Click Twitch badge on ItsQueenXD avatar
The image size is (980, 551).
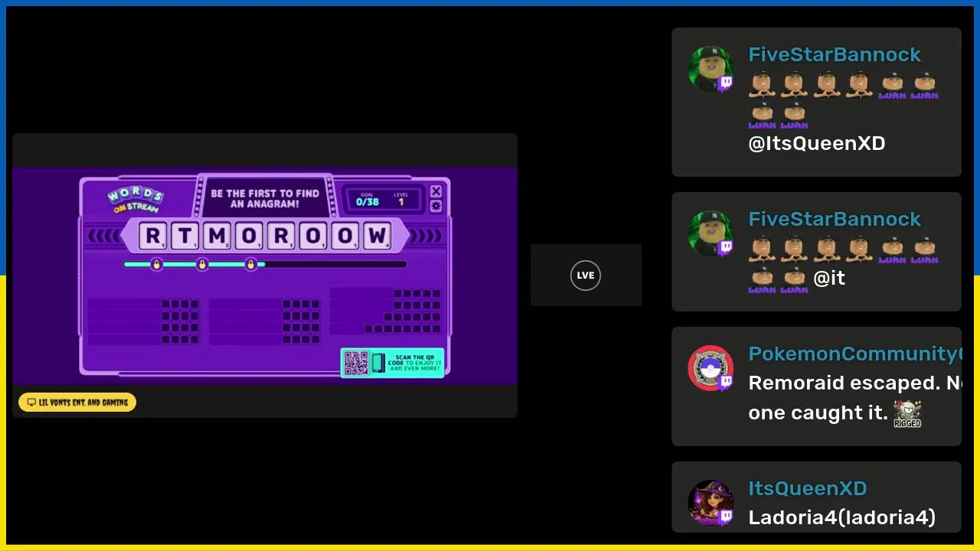pyautogui.click(x=725, y=517)
